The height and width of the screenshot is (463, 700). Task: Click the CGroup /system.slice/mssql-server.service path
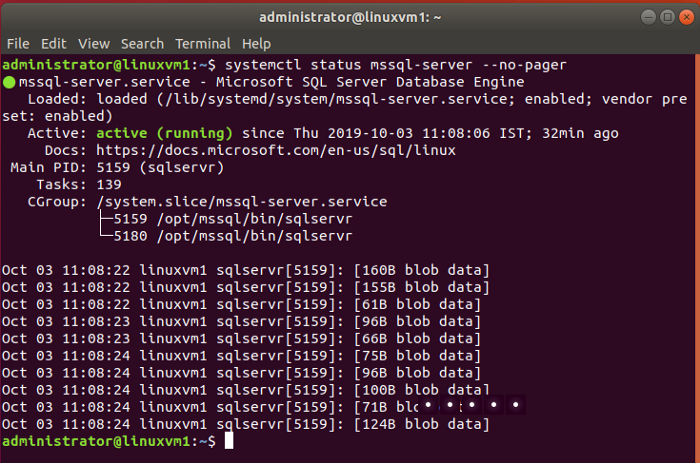pyautogui.click(x=242, y=202)
